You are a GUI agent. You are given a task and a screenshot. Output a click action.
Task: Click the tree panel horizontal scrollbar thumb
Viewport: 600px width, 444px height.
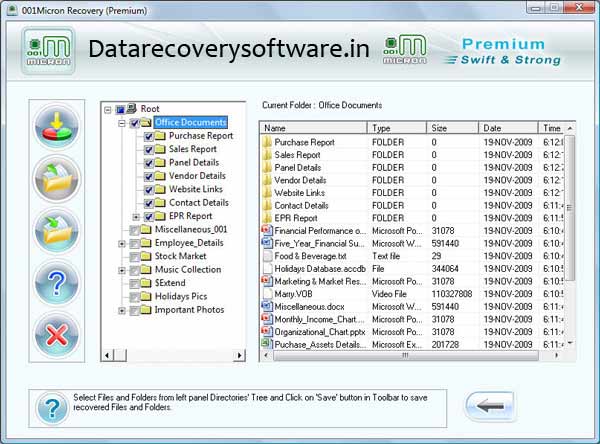click(120, 355)
